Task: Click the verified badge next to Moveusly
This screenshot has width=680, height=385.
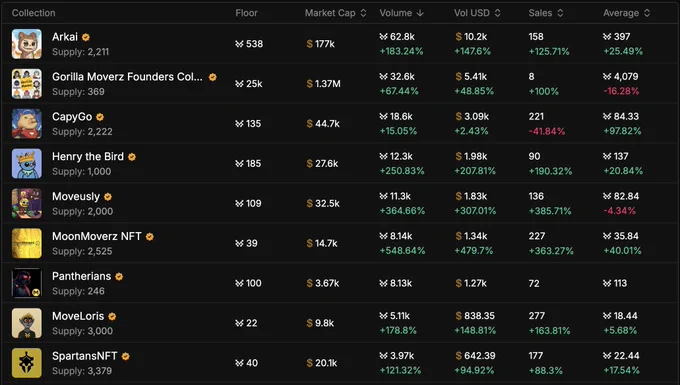Action: tap(108, 197)
